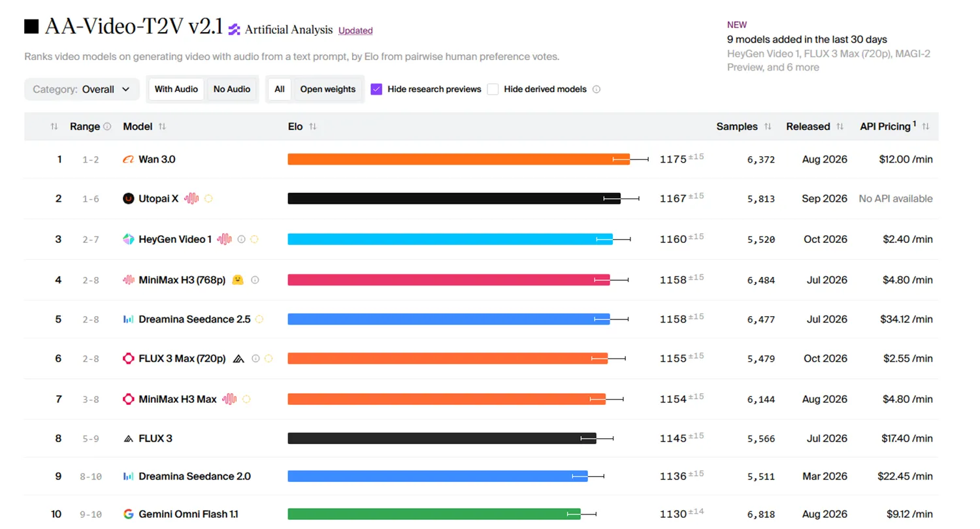Click the waveform icon next to MiniMax H3 Max
The height and width of the screenshot is (529, 980).
pos(229,399)
